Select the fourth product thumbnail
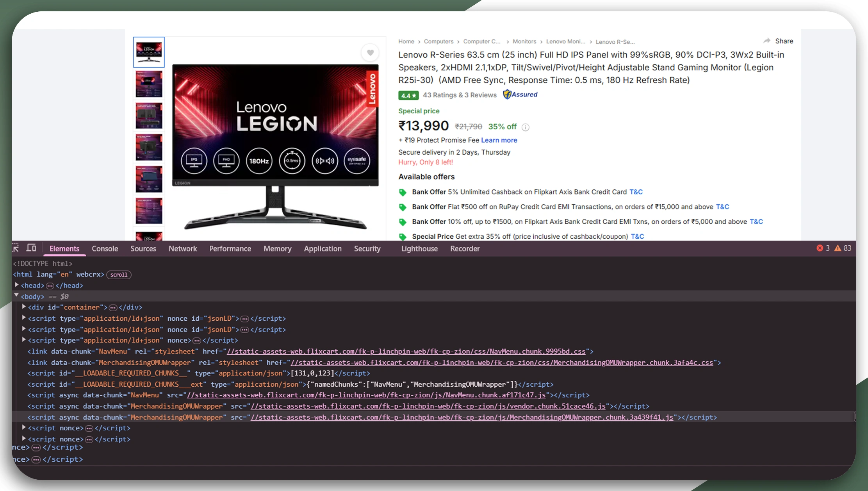 [149, 147]
